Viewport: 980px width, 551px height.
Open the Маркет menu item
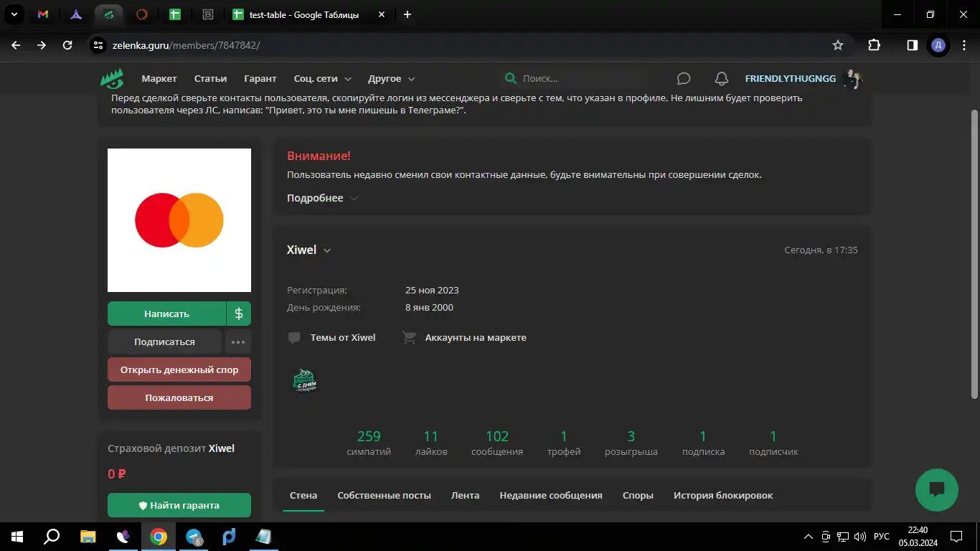[x=159, y=79]
